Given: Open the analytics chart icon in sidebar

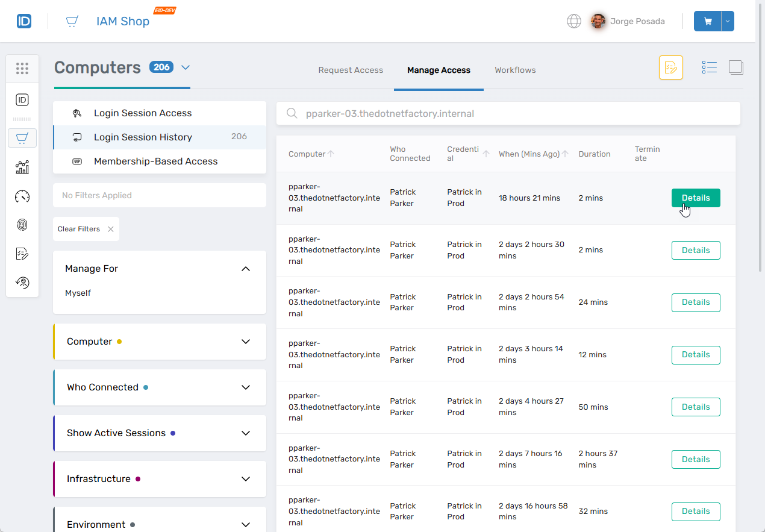Looking at the screenshot, I should pyautogui.click(x=22, y=167).
